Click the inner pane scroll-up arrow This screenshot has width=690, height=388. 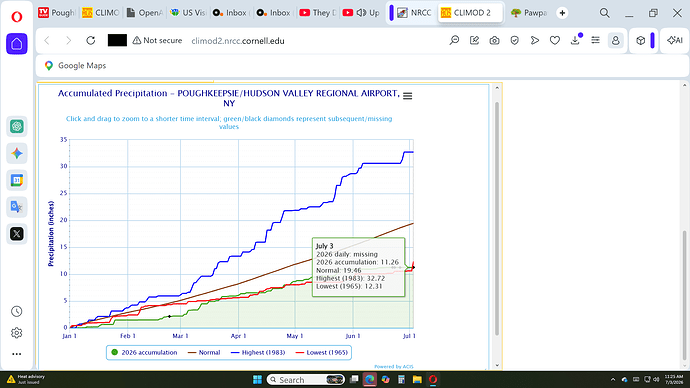[x=497, y=88]
